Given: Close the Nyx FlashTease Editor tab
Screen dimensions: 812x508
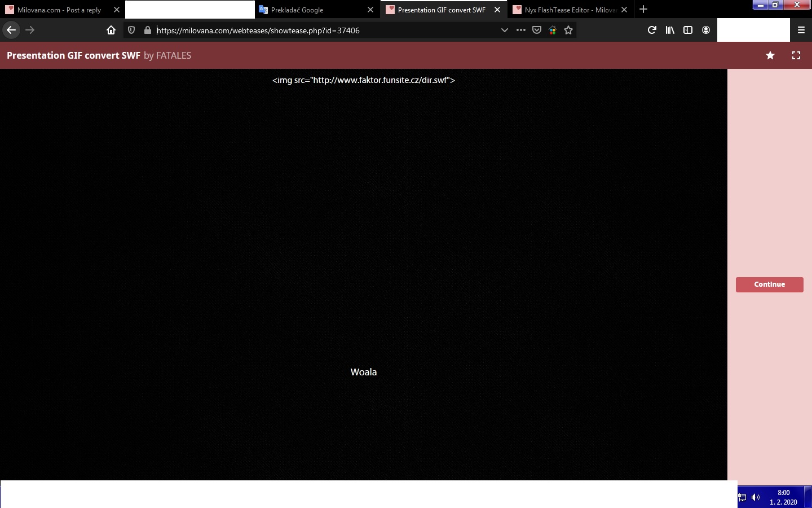Looking at the screenshot, I should [624, 10].
